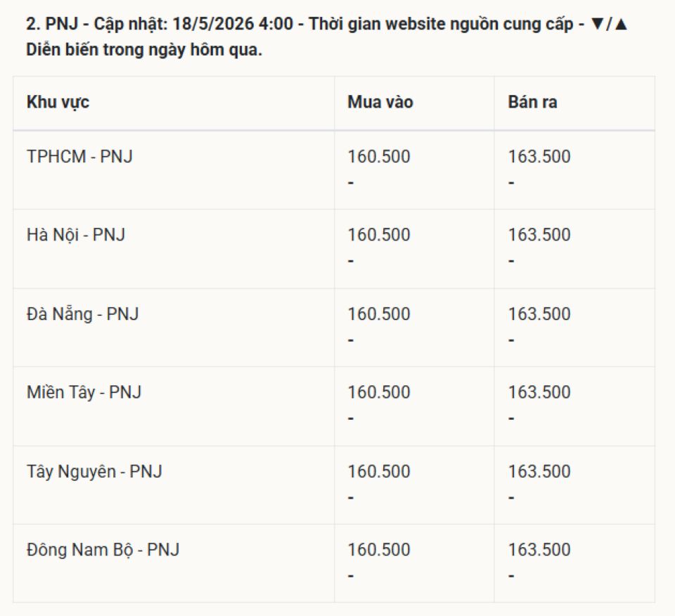
Task: Click Đông Nam Bộ sell price 163.500
Action: coord(539,550)
